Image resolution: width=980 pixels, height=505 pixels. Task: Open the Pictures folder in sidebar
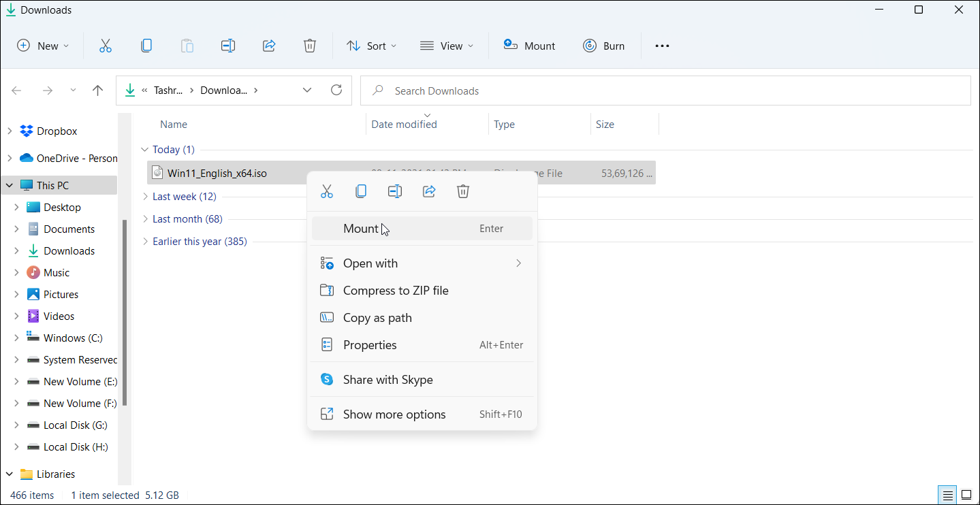61,295
